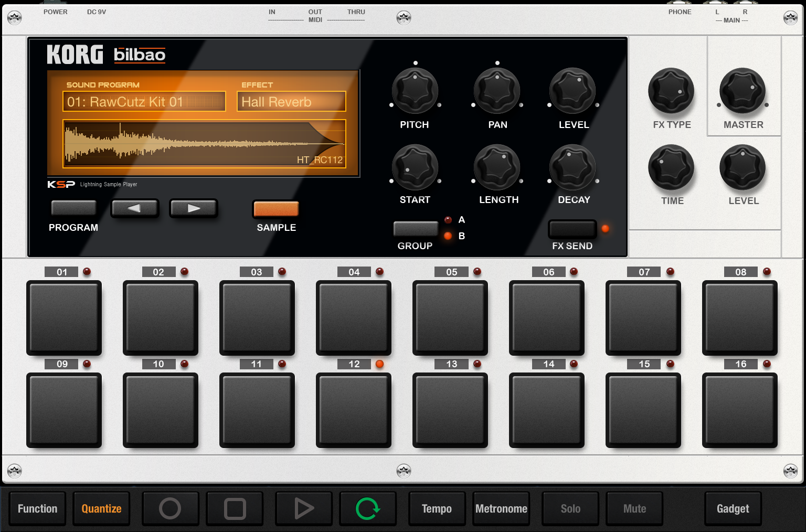Click the HT_RC112 waveform display
The width and height of the screenshot is (806, 532).
click(x=204, y=144)
